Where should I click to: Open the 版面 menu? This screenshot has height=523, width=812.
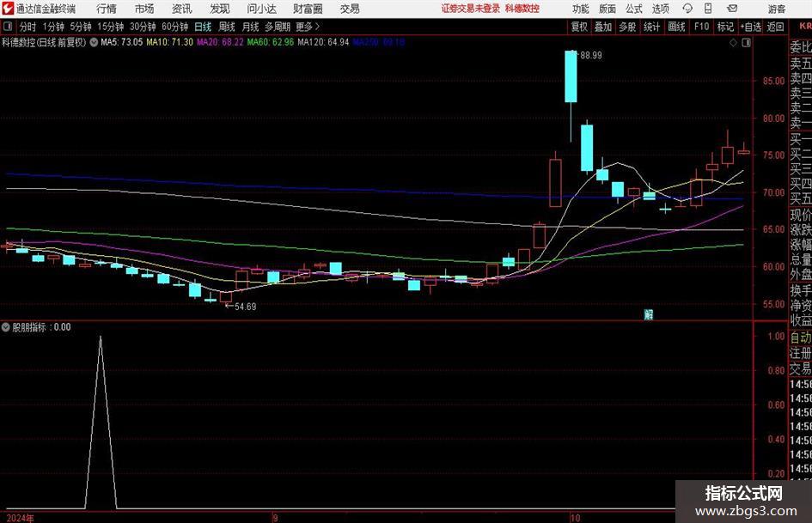607,9
